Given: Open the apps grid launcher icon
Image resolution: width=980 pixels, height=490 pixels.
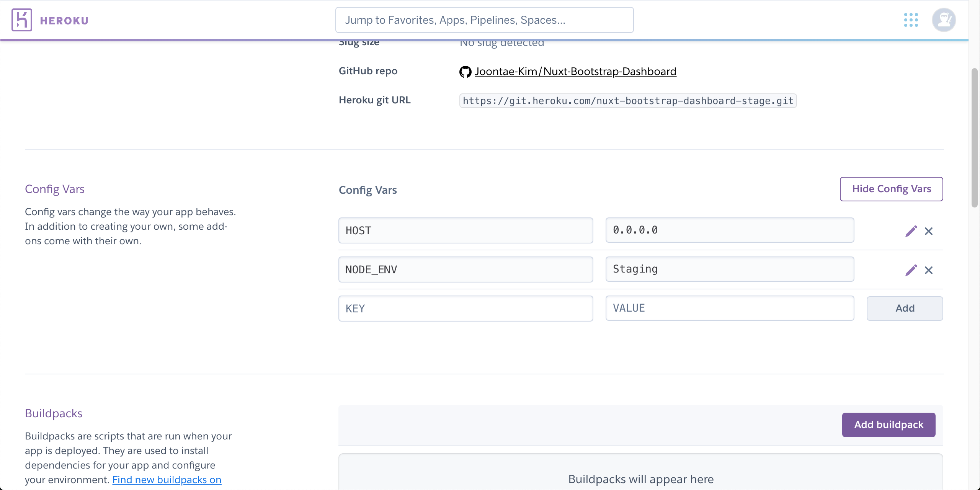Looking at the screenshot, I should coord(911,20).
